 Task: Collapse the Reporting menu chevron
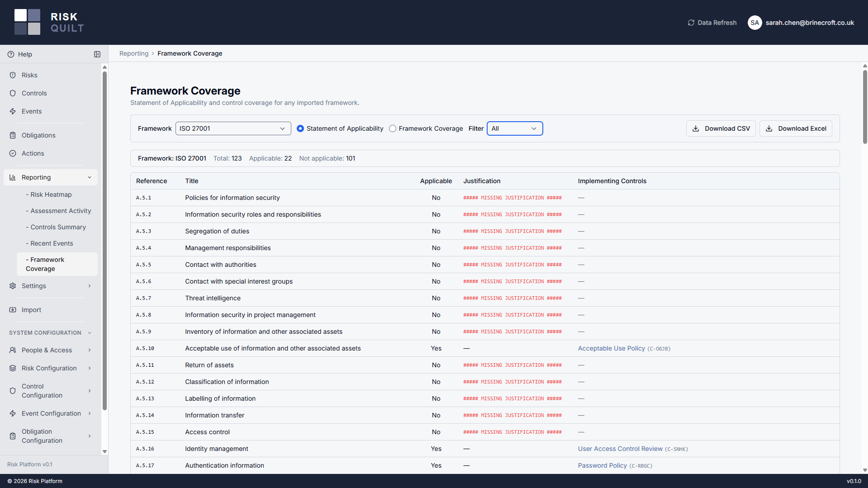click(90, 177)
